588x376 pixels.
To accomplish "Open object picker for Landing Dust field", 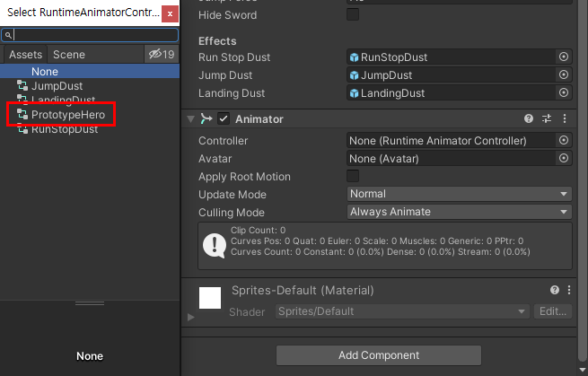I will coord(563,92).
